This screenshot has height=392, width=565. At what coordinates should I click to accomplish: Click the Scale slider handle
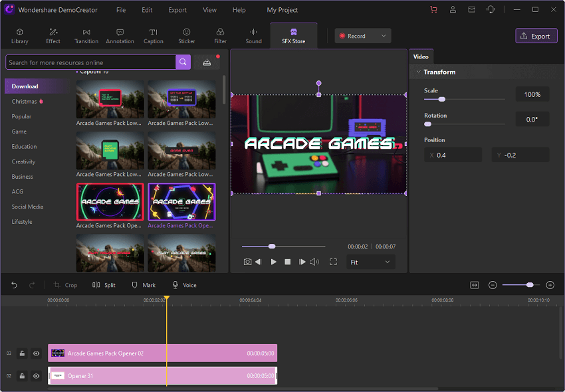(441, 99)
